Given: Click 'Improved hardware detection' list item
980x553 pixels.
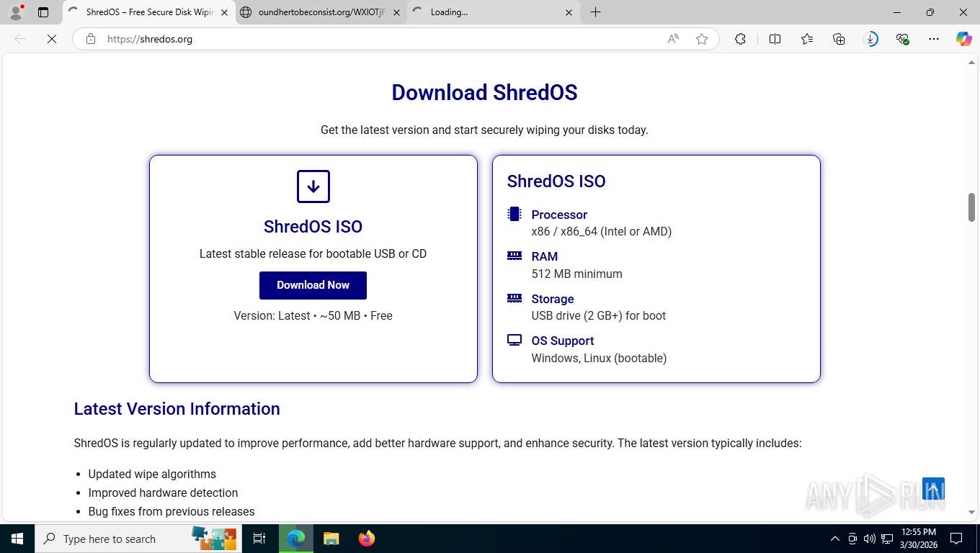Looking at the screenshot, I should [x=163, y=493].
